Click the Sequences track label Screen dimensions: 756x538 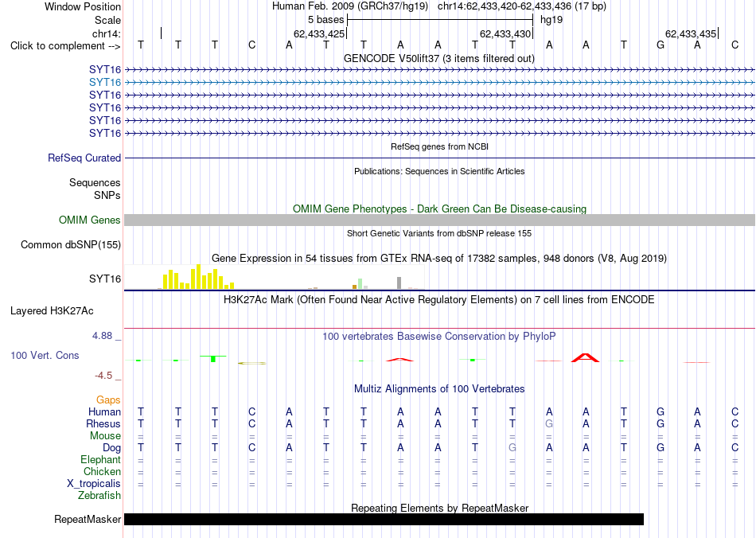click(95, 183)
